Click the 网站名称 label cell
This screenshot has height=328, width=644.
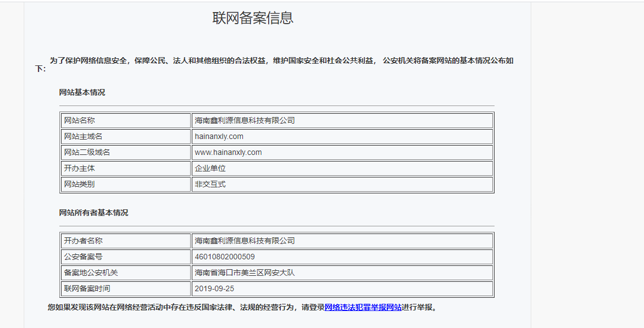coord(79,120)
